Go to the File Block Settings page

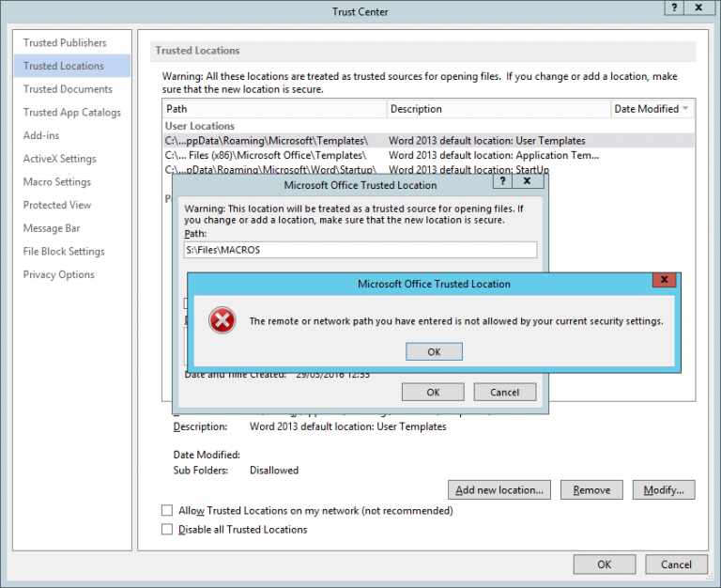pos(64,252)
